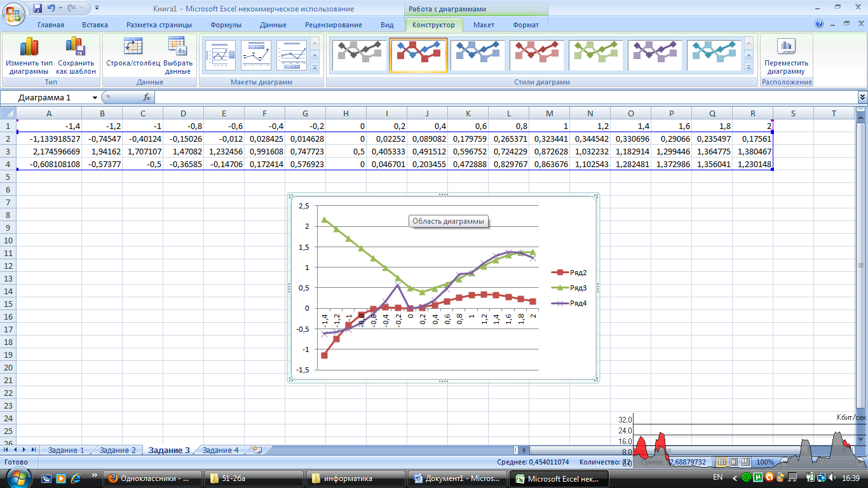Switch to Формат chart tools tab

click(526, 25)
